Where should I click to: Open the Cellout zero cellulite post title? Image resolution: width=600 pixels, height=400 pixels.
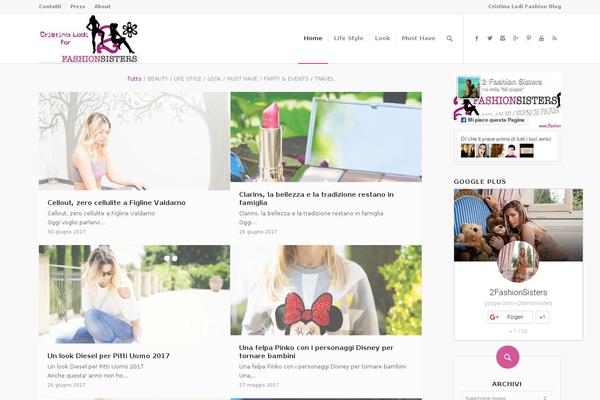(116, 203)
